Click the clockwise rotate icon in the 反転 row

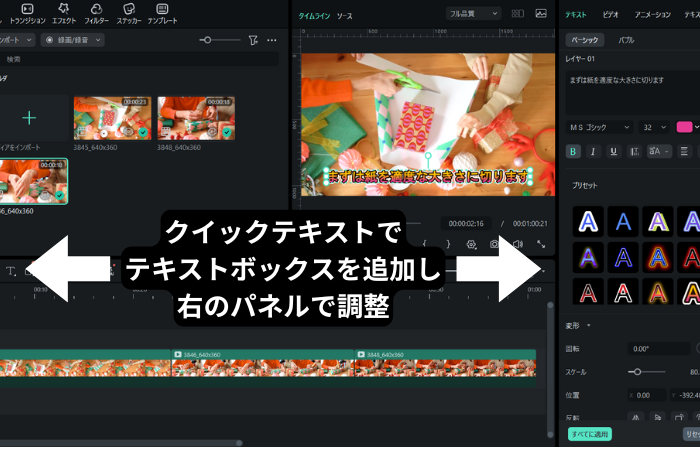tap(679, 417)
